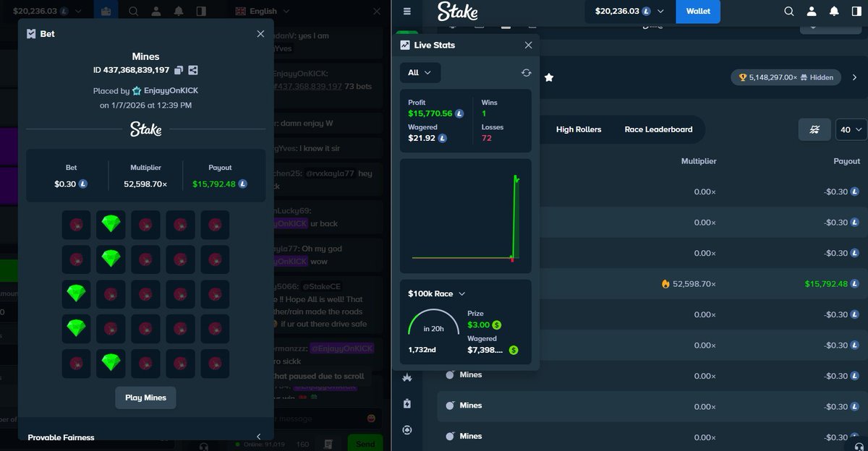Image resolution: width=868 pixels, height=451 pixels.
Task: Click the $3.00 race prize value
Action: [480, 325]
